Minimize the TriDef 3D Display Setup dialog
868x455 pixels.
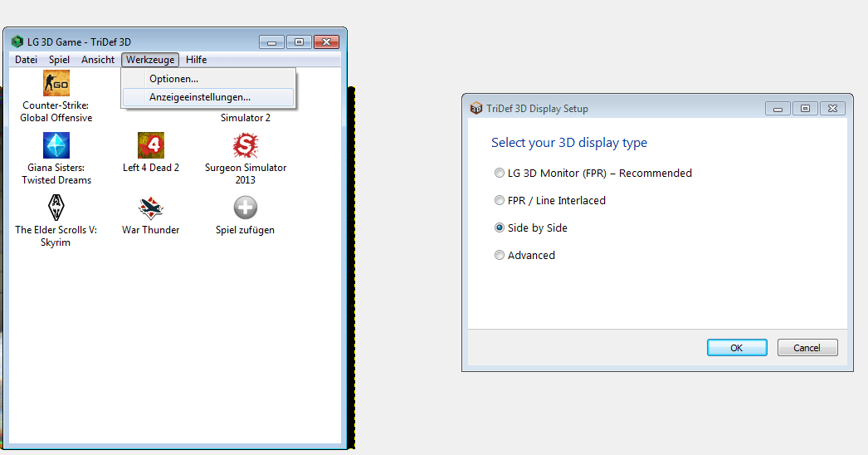pyautogui.click(x=778, y=109)
